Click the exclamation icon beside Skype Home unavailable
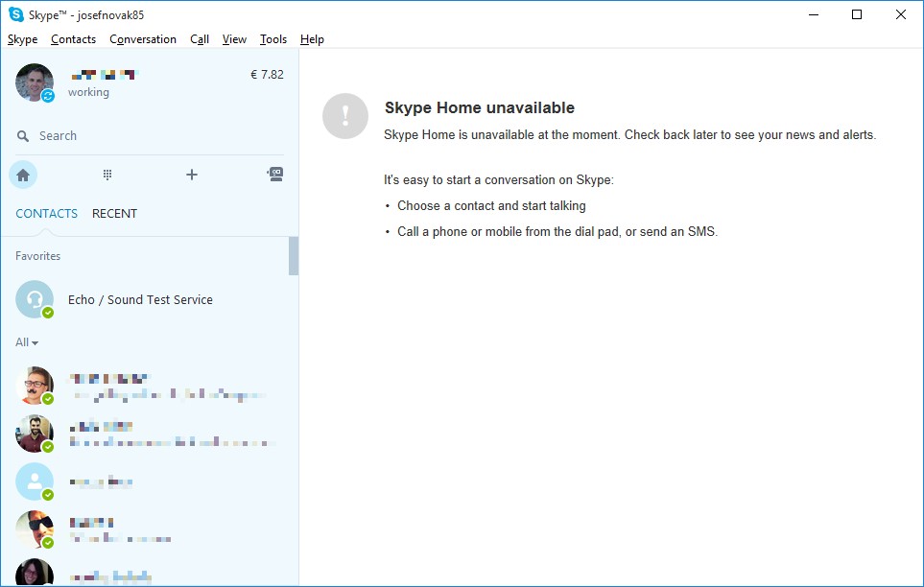The width and height of the screenshot is (924, 587). click(345, 116)
